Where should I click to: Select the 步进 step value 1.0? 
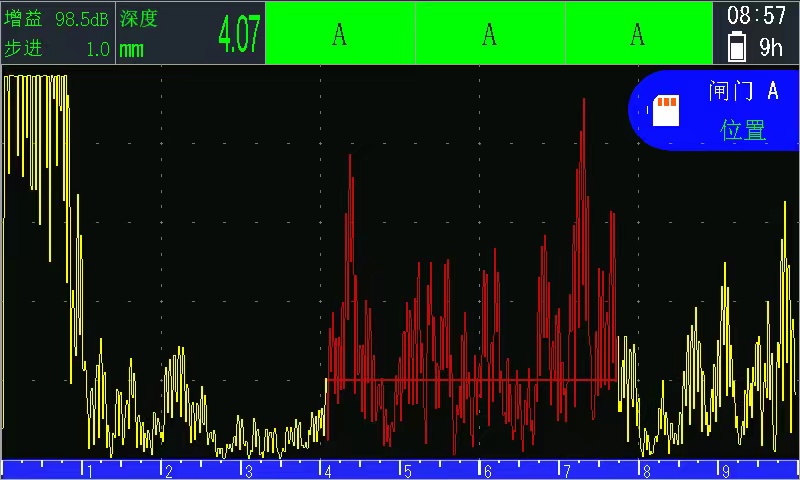pos(97,48)
